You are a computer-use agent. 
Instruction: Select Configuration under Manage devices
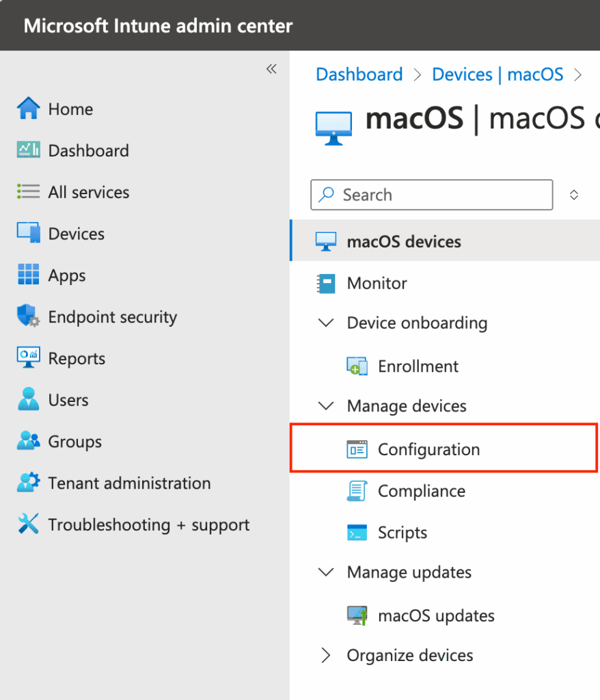coord(428,449)
